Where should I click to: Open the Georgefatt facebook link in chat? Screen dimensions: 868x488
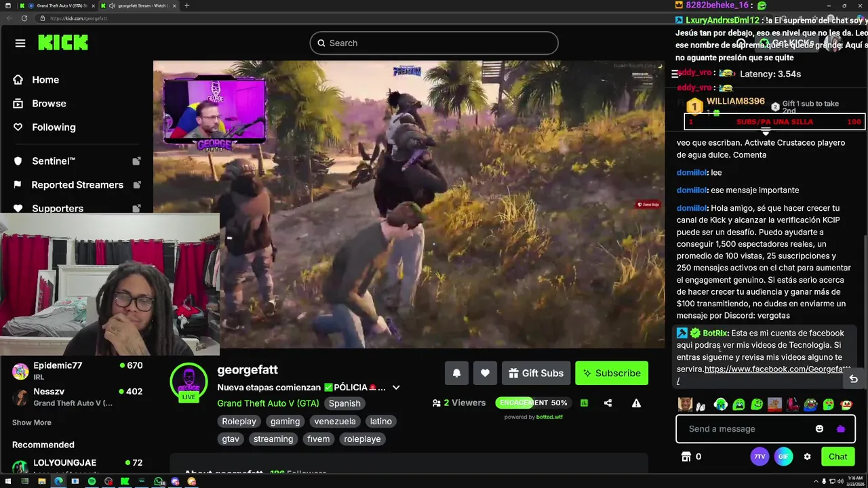[x=777, y=369]
